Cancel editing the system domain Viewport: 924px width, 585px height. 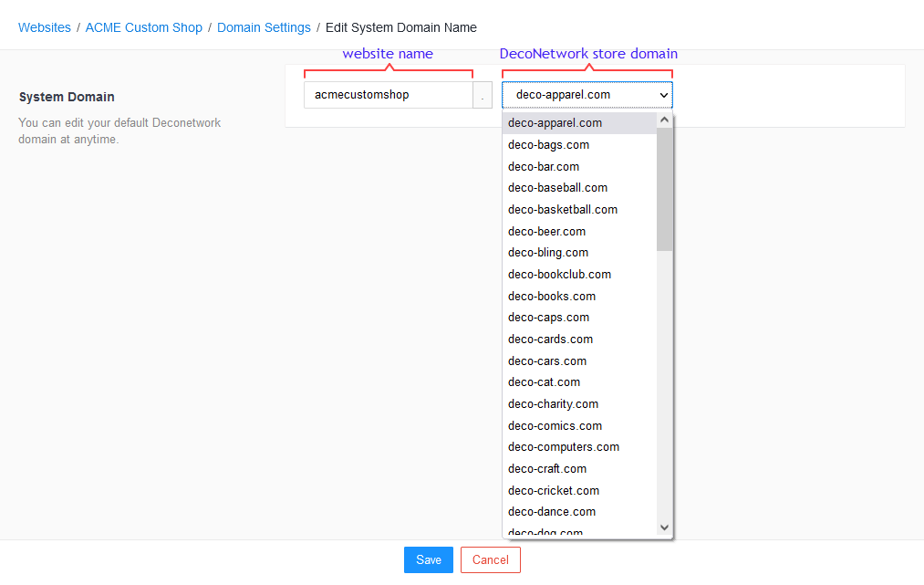pos(491,560)
